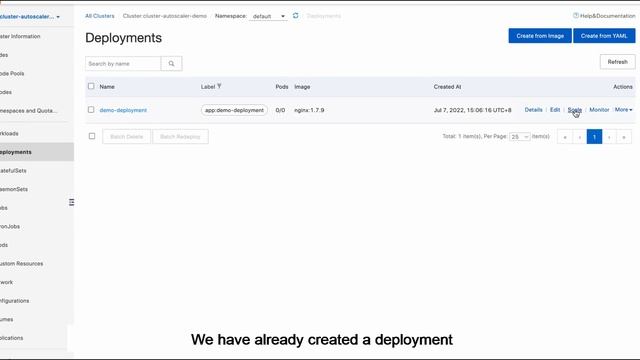The image size is (640, 360).
Task: Open the Namespace default dropdown
Action: 268,16
